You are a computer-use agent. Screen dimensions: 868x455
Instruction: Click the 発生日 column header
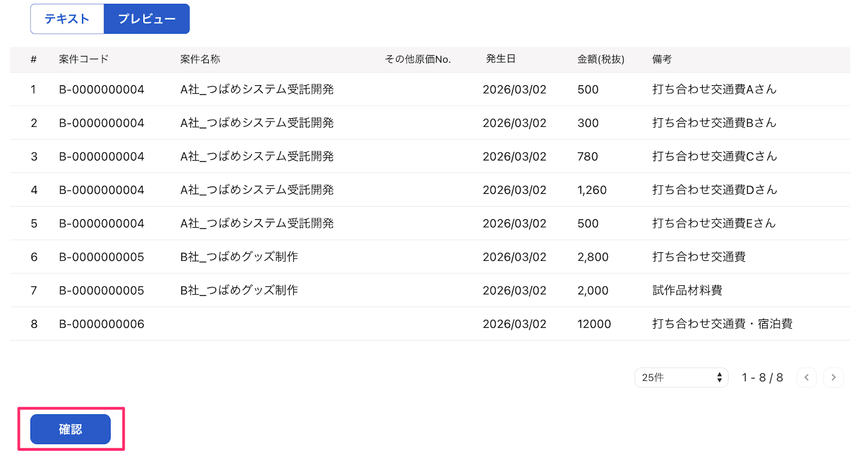point(501,59)
